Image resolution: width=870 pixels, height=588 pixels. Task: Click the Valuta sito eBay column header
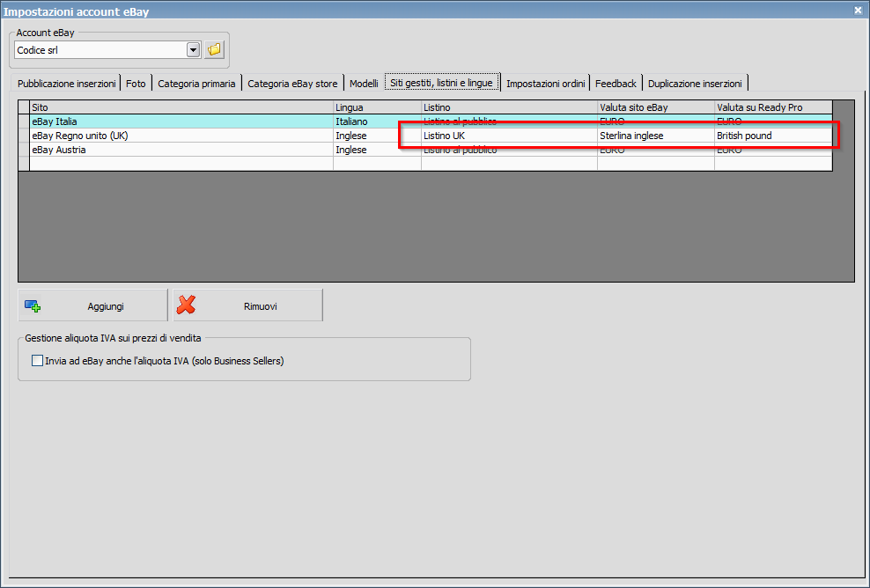click(x=656, y=107)
